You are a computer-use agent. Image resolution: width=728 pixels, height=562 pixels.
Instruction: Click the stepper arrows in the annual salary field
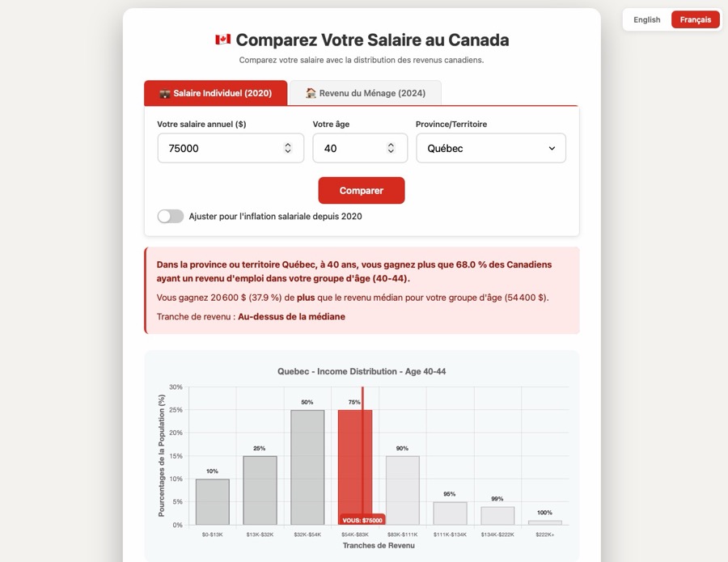click(x=288, y=148)
